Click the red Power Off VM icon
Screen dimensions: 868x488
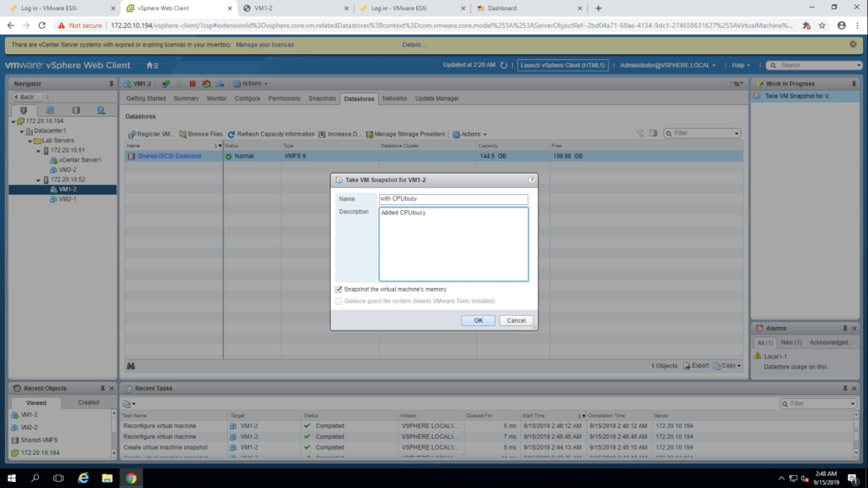pyautogui.click(x=192, y=84)
